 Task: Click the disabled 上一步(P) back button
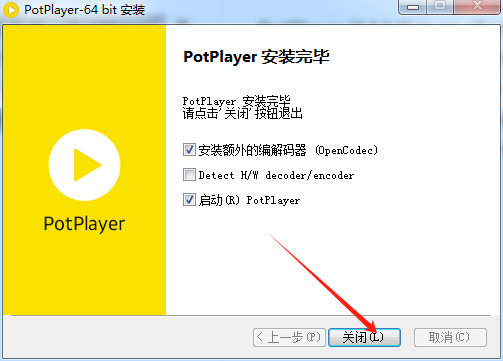tap(289, 337)
